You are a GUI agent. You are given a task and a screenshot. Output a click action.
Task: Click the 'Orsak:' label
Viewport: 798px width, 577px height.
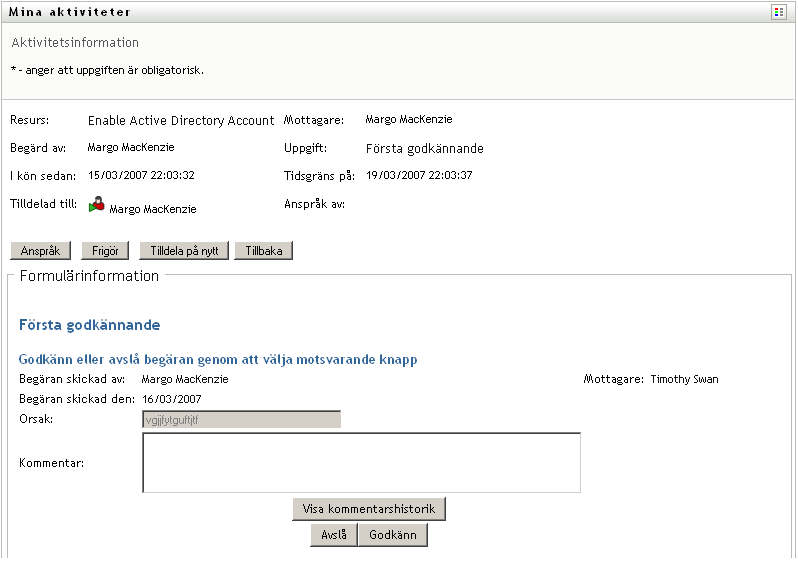pyautogui.click(x=36, y=419)
